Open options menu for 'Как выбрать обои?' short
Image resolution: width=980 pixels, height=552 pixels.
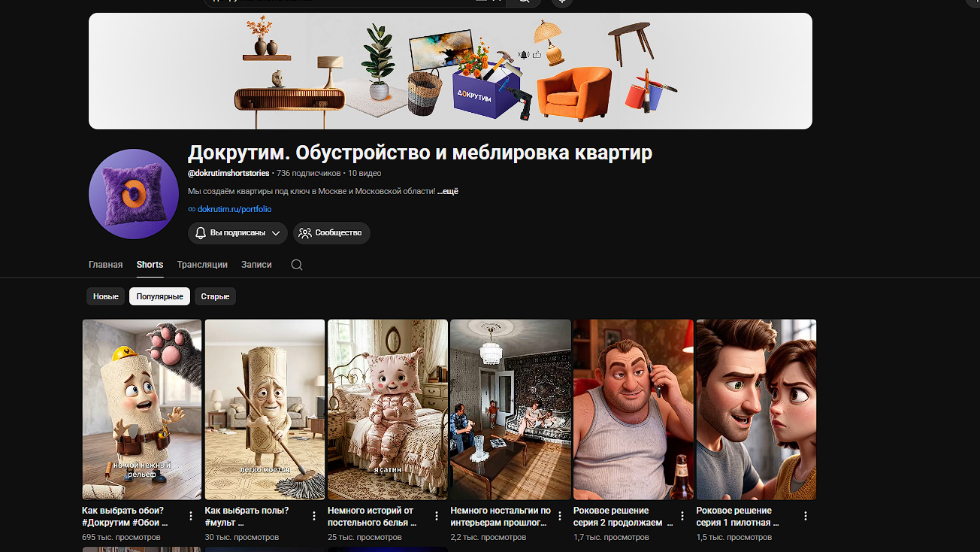(x=191, y=516)
